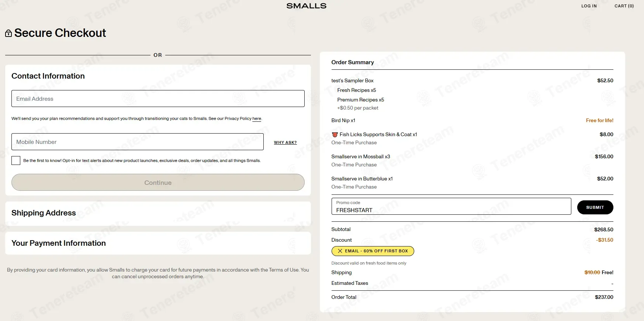
Task: Select the Fresh Recipes x5 line
Action: pos(357,90)
